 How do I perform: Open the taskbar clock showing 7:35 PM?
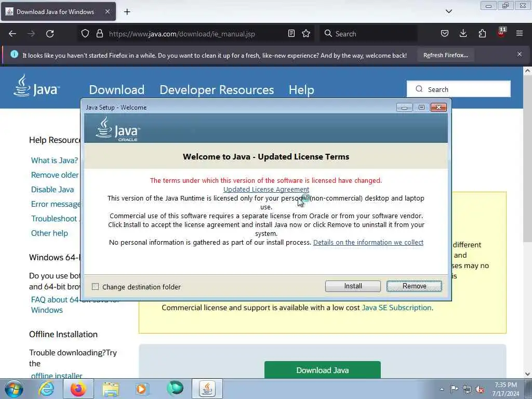pyautogui.click(x=506, y=389)
